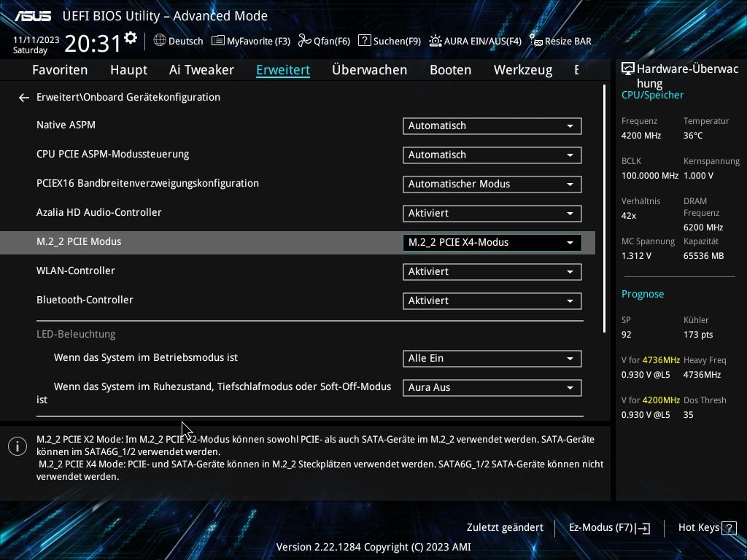Open the Werkzeug tab
Image resolution: width=747 pixels, height=560 pixels.
tap(523, 70)
